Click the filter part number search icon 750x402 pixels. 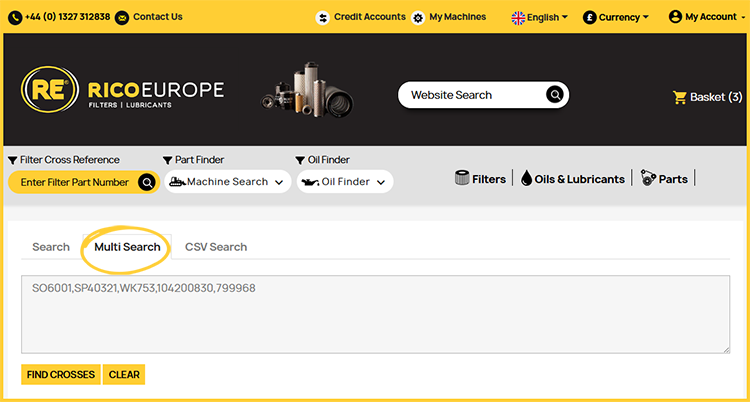coord(147,182)
